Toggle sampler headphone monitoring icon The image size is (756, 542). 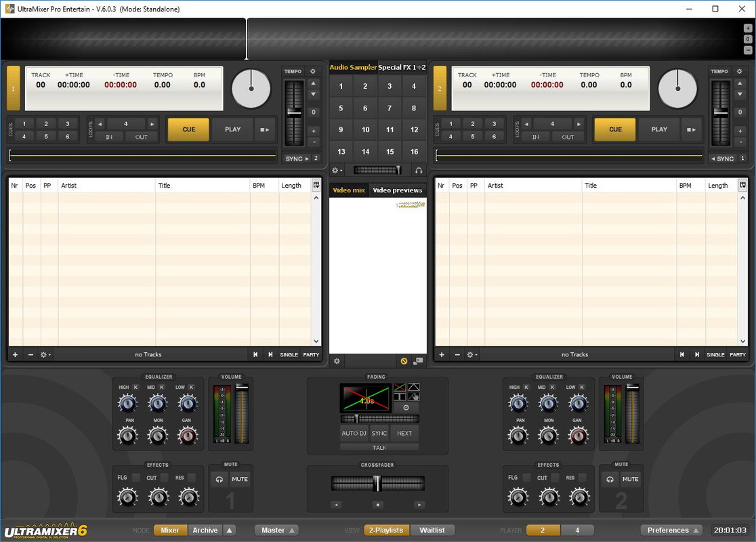(x=419, y=170)
